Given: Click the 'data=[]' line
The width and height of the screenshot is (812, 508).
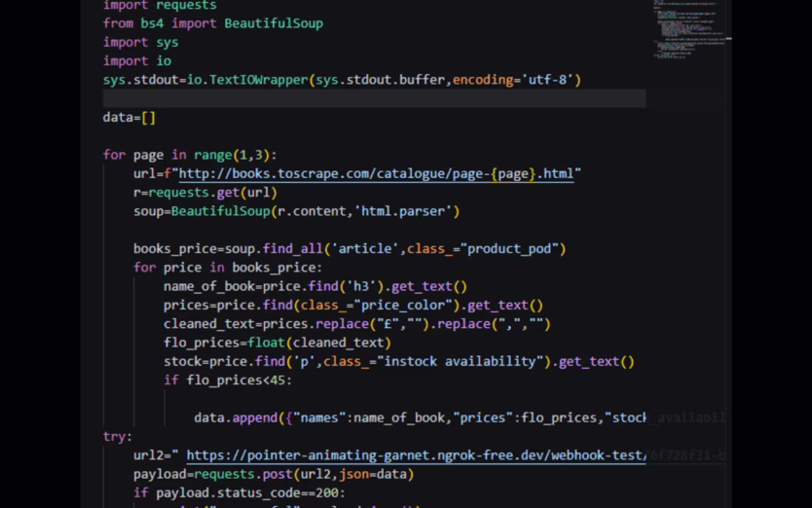Looking at the screenshot, I should click(129, 117).
